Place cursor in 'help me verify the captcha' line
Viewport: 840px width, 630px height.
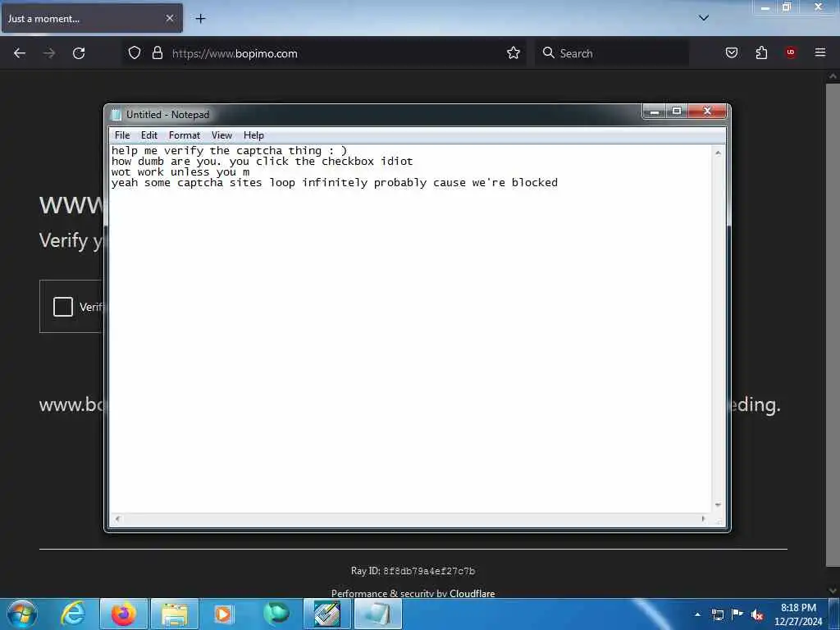[230, 151]
